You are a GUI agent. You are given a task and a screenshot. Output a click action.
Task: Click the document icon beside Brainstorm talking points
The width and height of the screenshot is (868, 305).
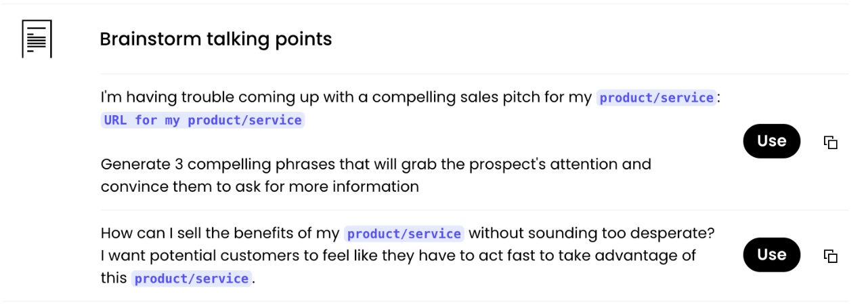(37, 39)
